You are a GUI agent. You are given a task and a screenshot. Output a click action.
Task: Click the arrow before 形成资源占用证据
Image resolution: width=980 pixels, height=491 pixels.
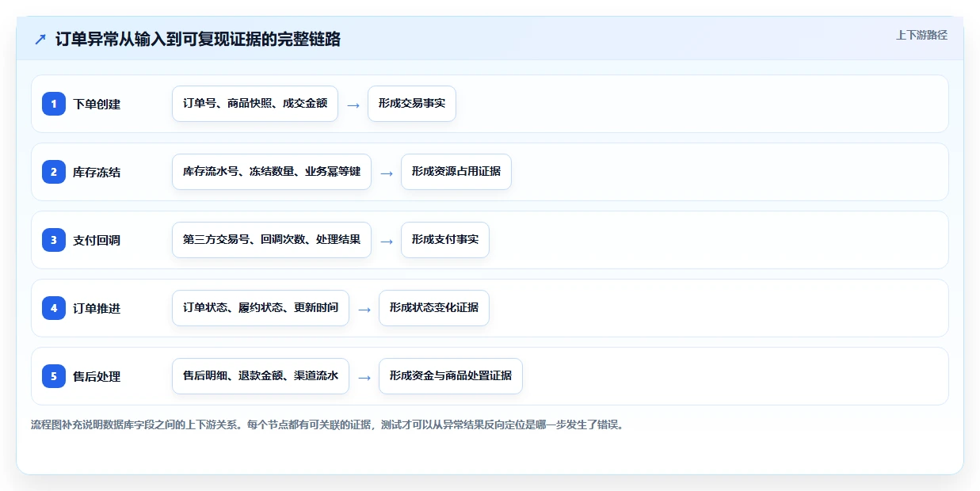pos(387,173)
